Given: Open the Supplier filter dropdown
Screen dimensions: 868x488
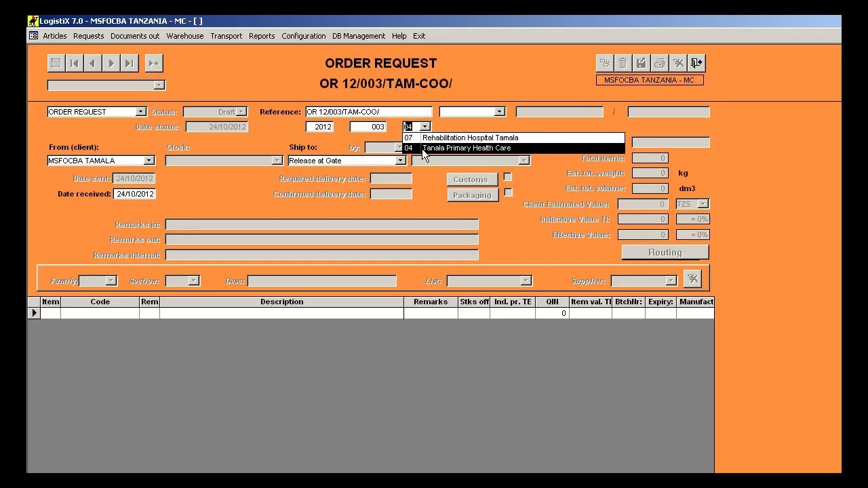Looking at the screenshot, I should click(x=671, y=281).
